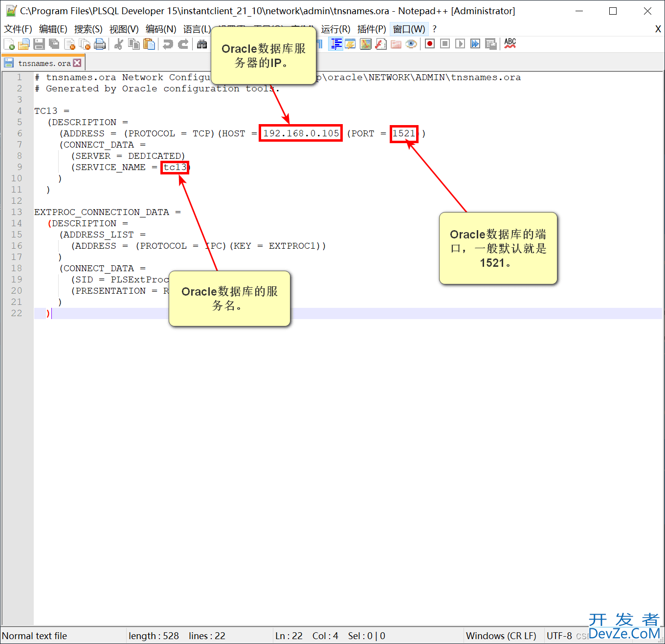Click the Redo arrow icon
The height and width of the screenshot is (644, 665).
coord(183,44)
